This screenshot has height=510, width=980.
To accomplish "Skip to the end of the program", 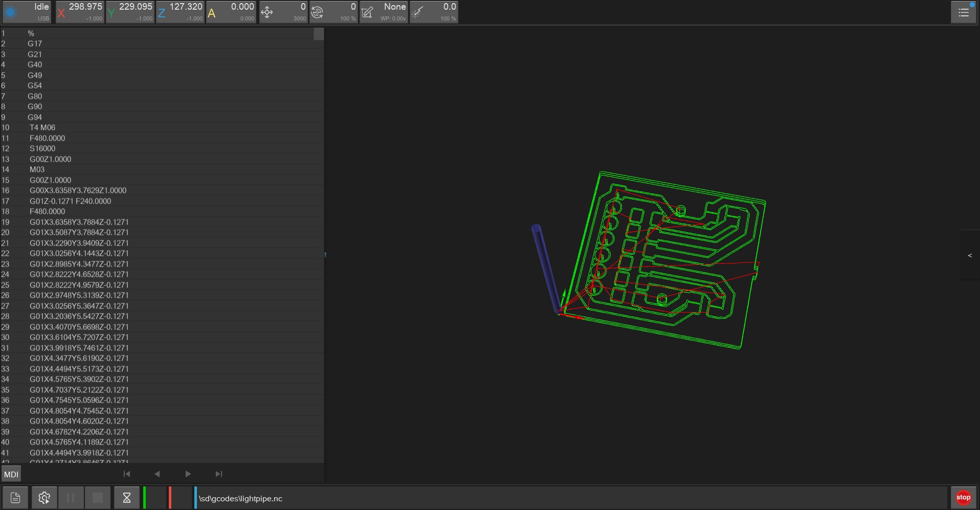I will point(218,474).
